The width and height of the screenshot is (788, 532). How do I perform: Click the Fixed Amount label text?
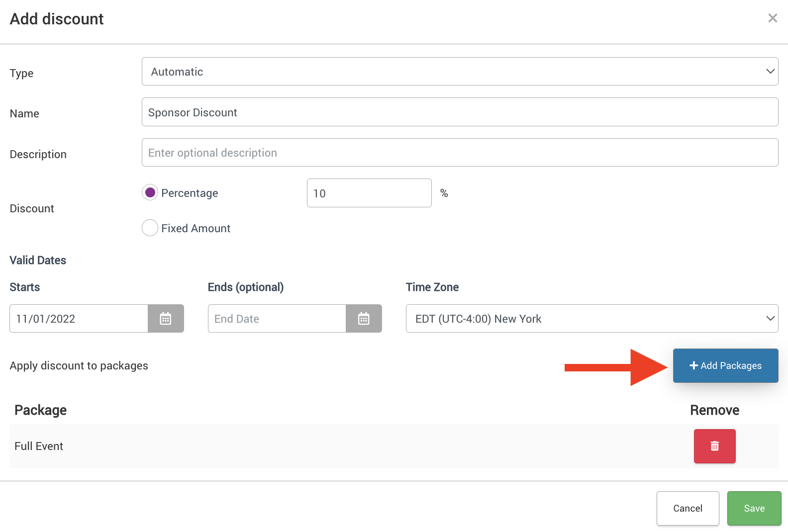[196, 228]
